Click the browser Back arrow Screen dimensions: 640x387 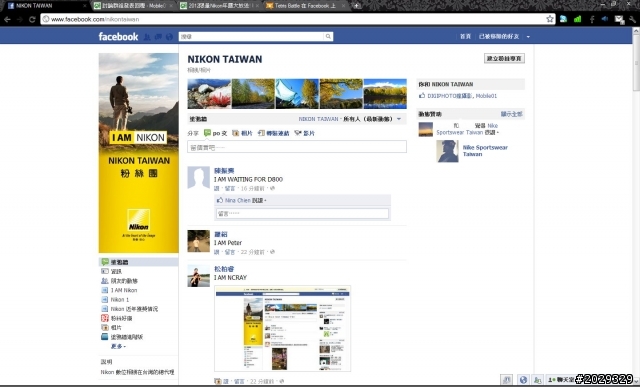click(7, 19)
